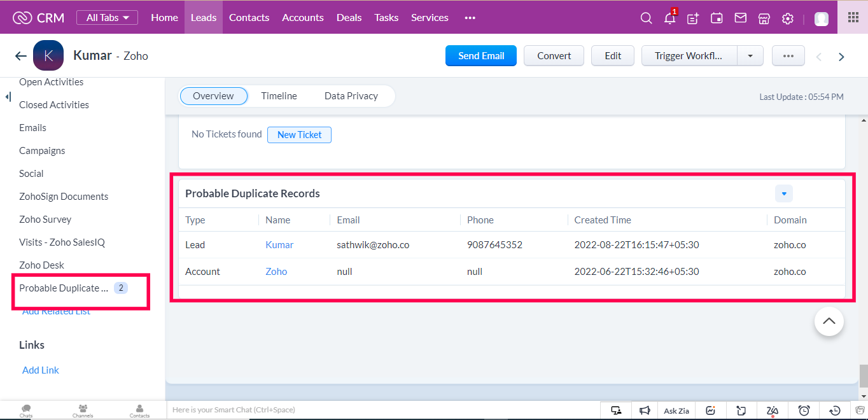Jump to Emails related list
This screenshot has width=868, height=420.
(x=32, y=128)
